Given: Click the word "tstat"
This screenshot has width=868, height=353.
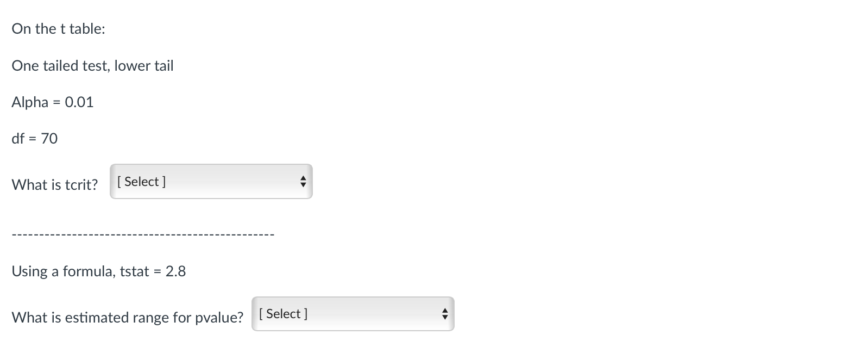Looking at the screenshot, I should click(x=134, y=271).
